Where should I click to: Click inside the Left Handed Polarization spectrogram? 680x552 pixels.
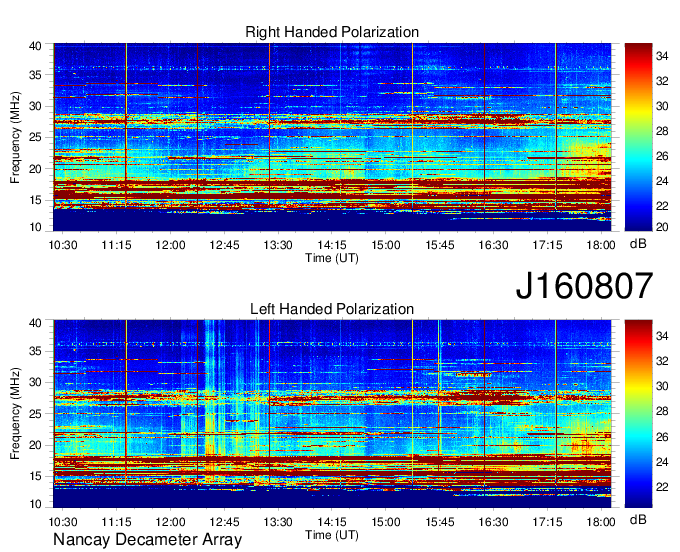pyautogui.click(x=332, y=414)
